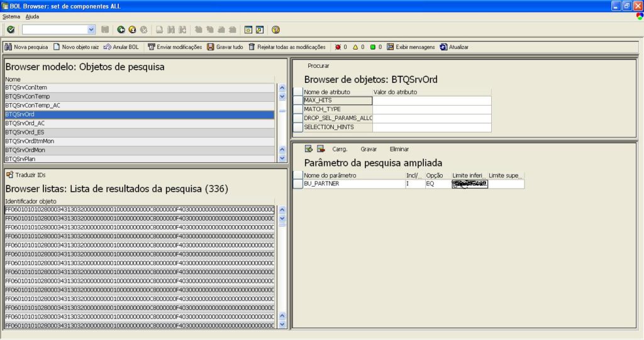Click Rejeitar todas as modificações trash icon
This screenshot has width=644, height=340.
(x=252, y=47)
